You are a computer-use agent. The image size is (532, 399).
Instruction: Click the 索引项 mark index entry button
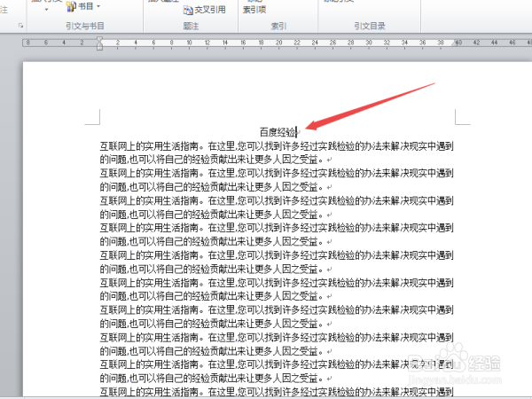coord(254,10)
